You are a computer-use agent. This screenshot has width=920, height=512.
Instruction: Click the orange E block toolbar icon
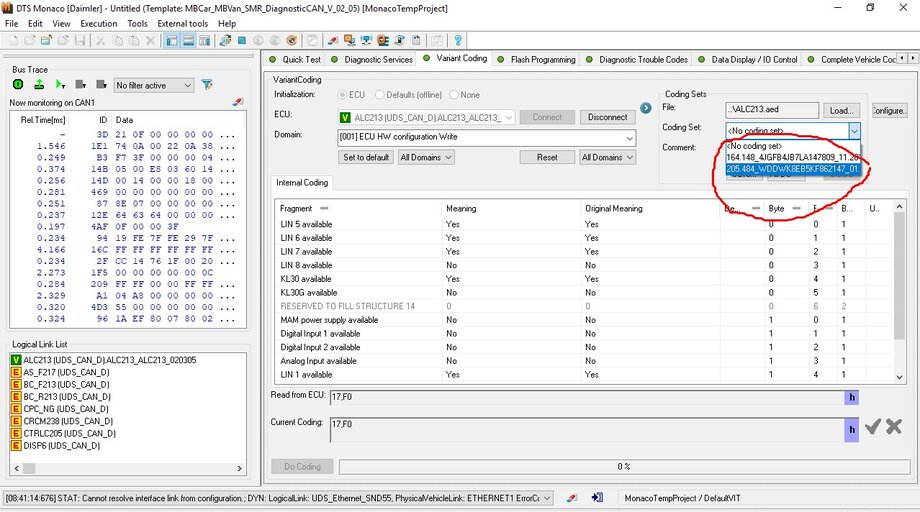click(383, 40)
